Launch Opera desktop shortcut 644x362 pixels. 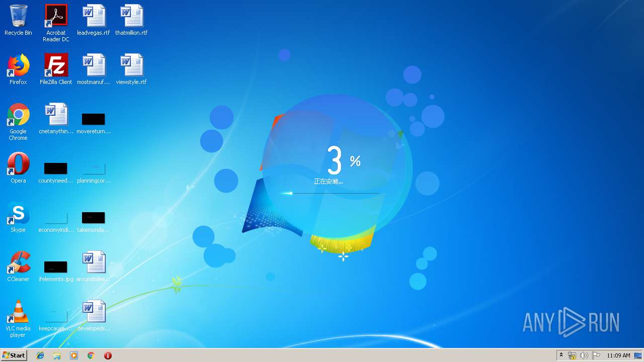pos(18,168)
